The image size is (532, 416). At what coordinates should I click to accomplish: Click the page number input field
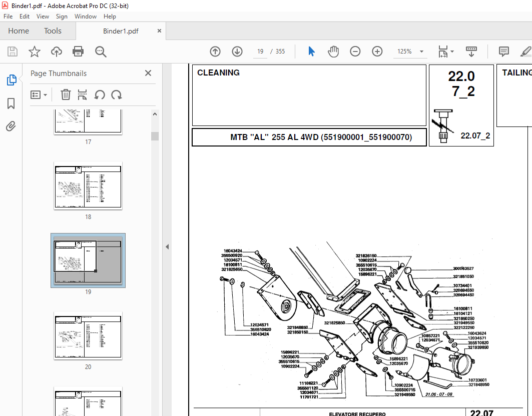[260, 51]
